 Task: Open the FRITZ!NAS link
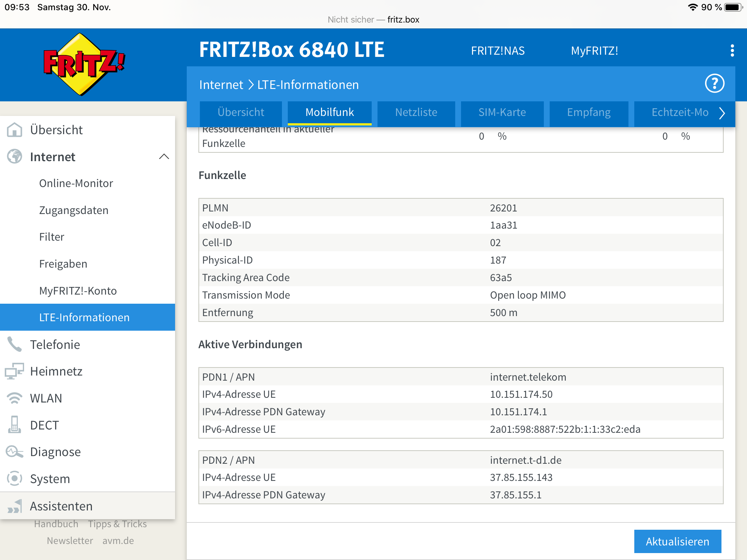498,51
